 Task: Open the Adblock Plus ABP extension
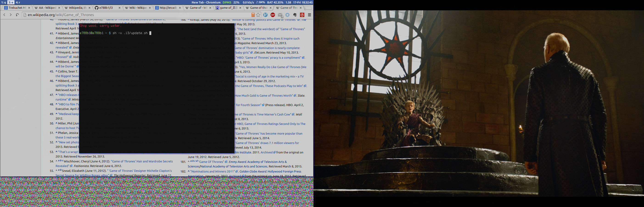pyautogui.click(x=273, y=15)
